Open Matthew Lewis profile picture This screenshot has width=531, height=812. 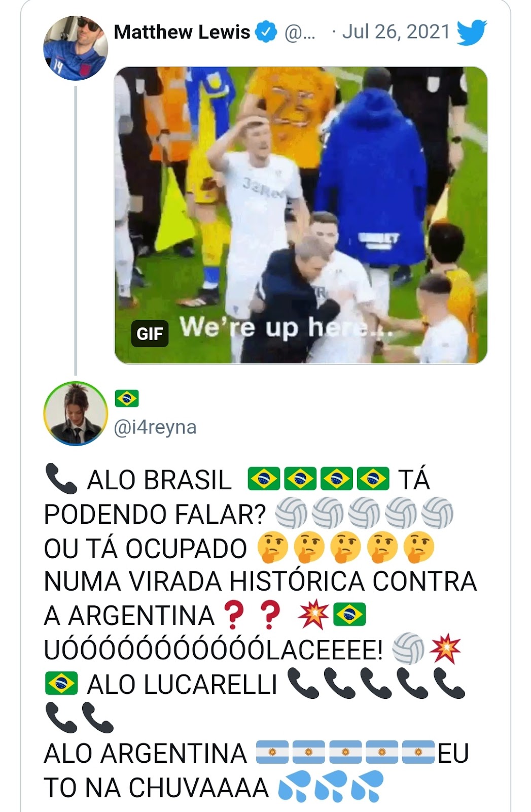tap(76, 48)
